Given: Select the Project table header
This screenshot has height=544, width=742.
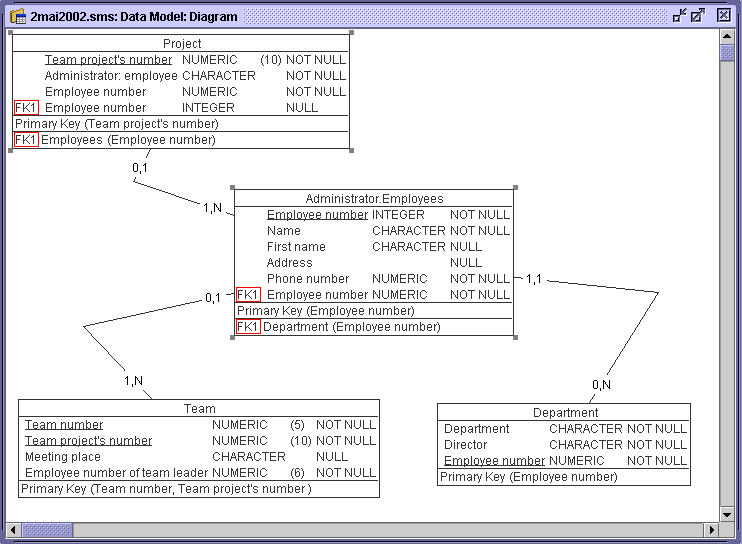Looking at the screenshot, I should (182, 44).
